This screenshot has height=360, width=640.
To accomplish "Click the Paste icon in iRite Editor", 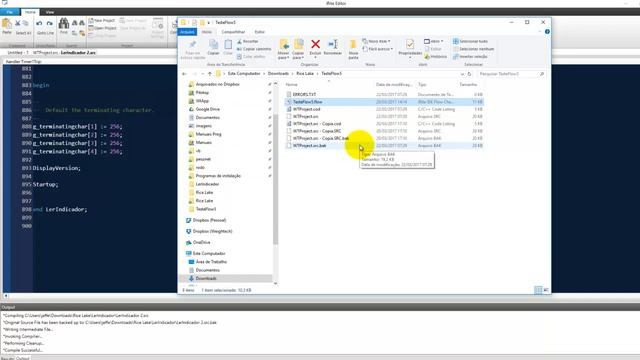I will [7, 25].
